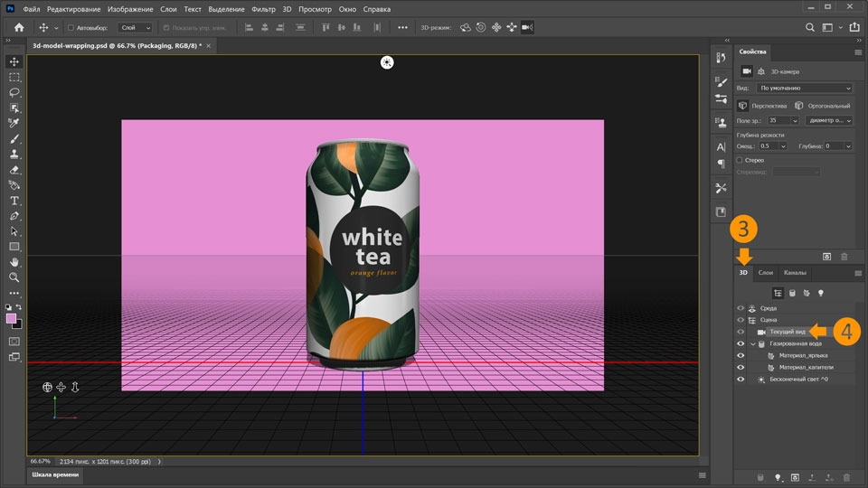Select the Horizontal Type tool
This screenshot has width=868, height=488.
point(14,201)
